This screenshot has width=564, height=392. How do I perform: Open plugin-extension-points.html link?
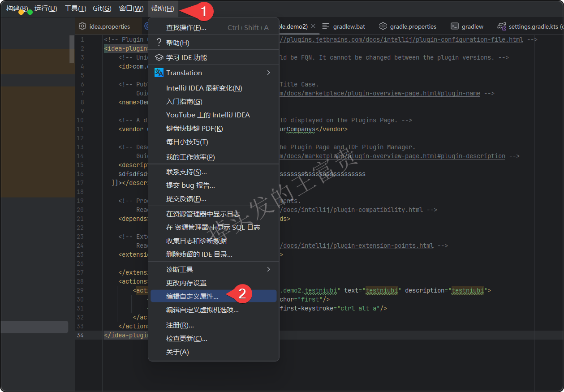point(357,246)
